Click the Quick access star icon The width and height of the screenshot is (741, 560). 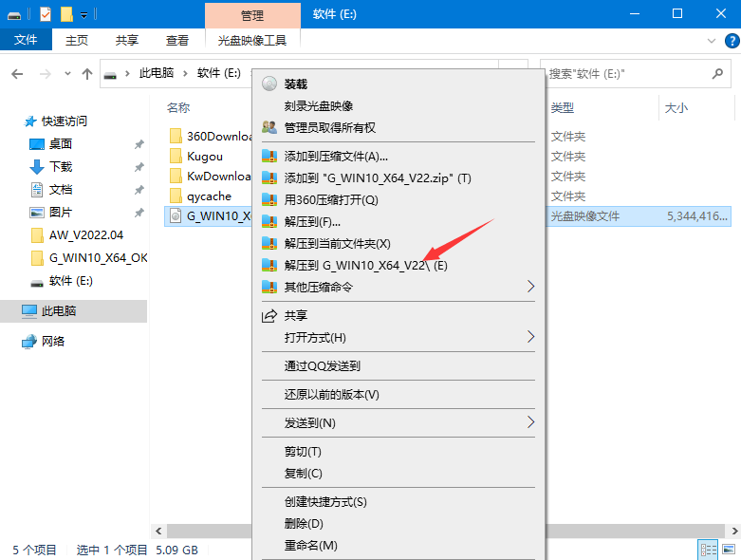30,121
